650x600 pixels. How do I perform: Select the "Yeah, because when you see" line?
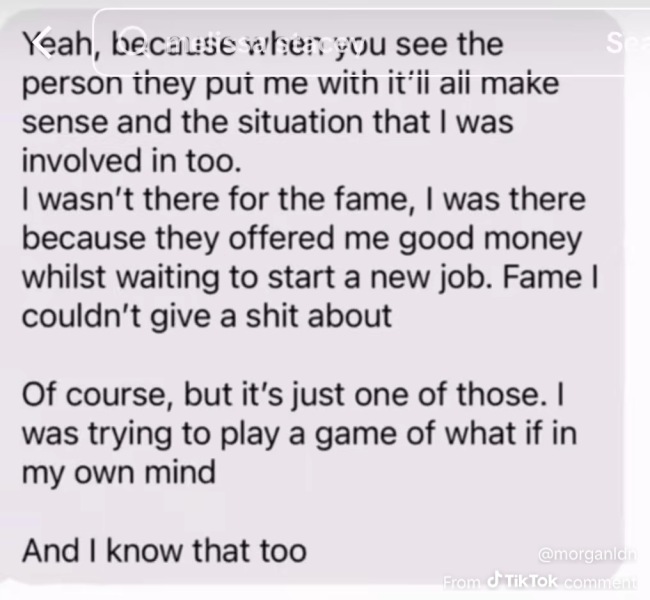tap(262, 45)
